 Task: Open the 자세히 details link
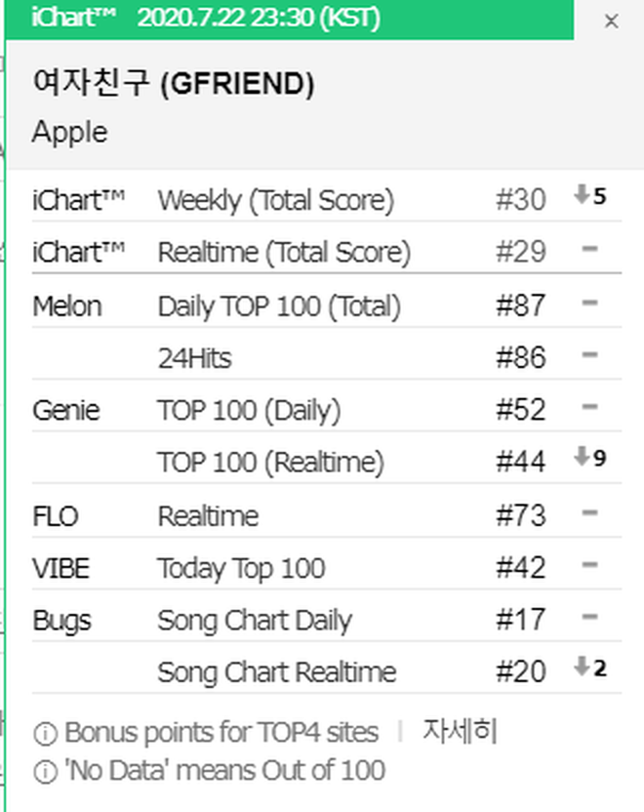(460, 731)
